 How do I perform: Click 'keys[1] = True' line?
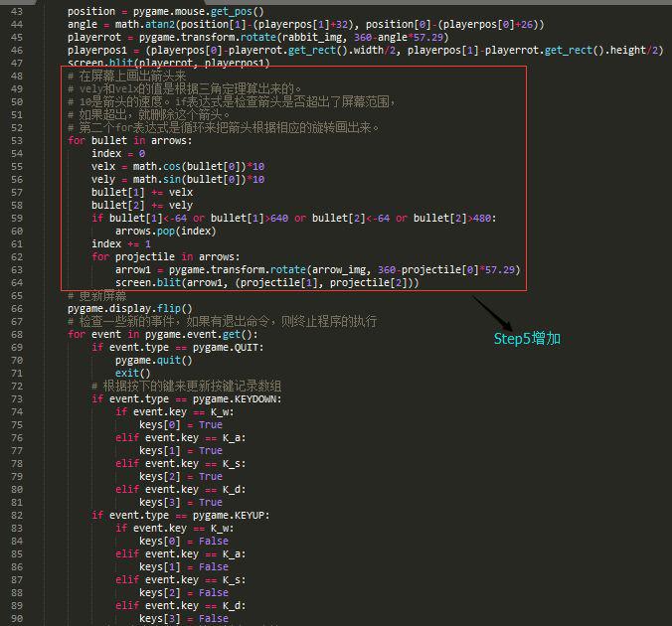(x=181, y=450)
